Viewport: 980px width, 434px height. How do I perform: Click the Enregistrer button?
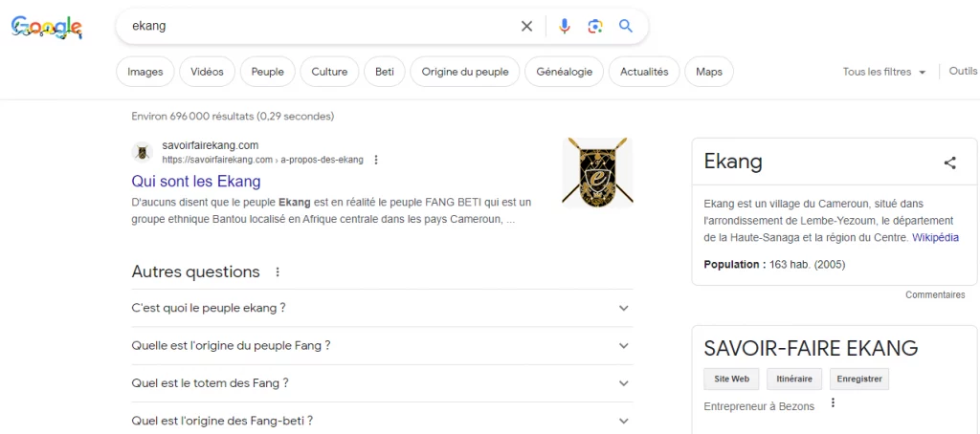[x=859, y=379]
